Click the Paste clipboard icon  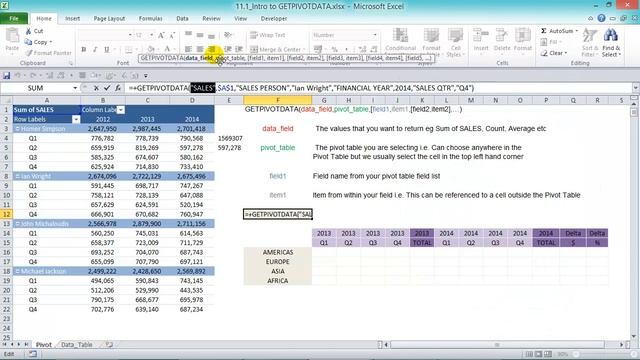click(12, 36)
